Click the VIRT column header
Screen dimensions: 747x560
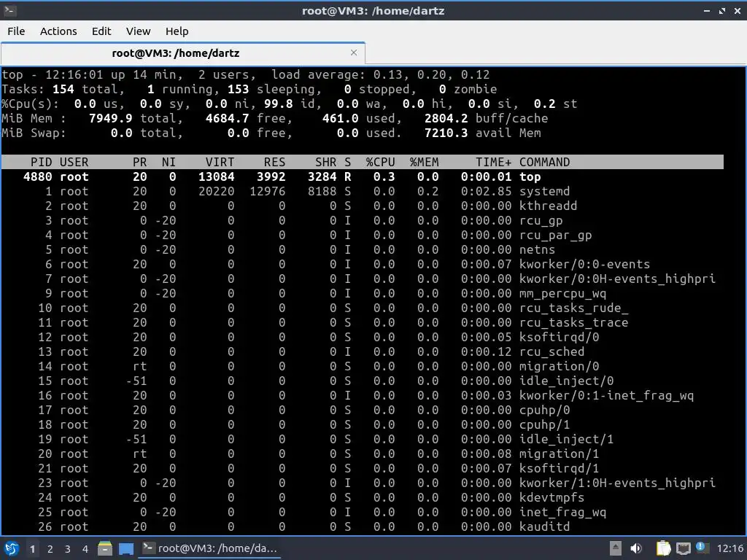220,163
